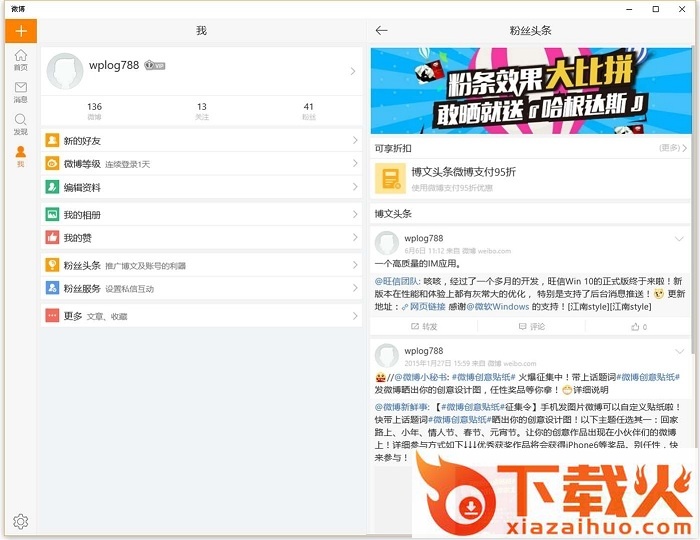Click the 一个高质量的IM应用 post text
The width and height of the screenshot is (700, 540).
tap(418, 263)
